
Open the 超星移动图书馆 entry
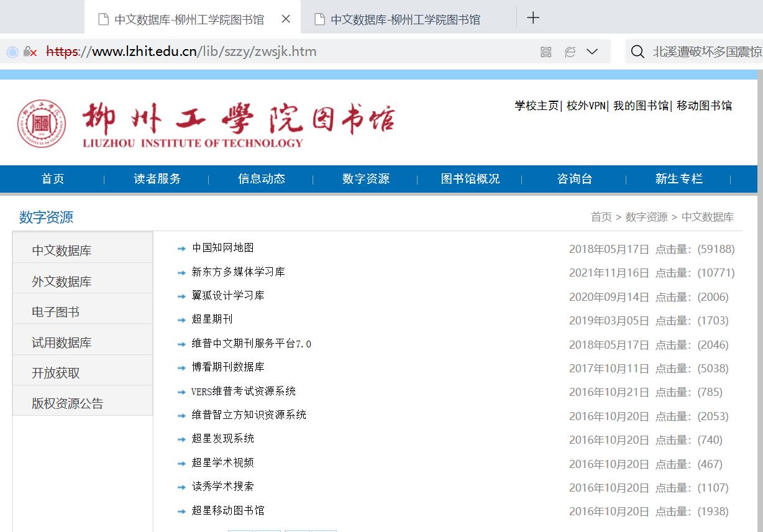click(228, 510)
